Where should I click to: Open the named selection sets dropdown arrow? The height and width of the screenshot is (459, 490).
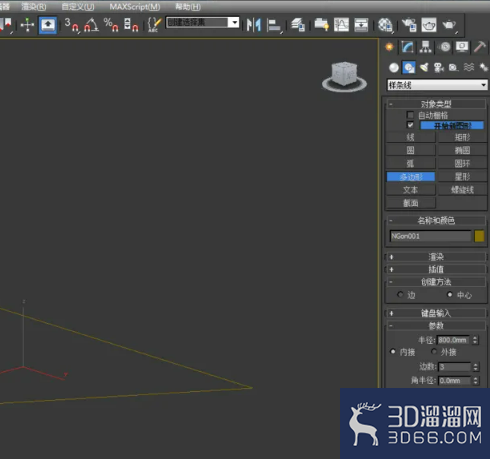click(x=235, y=23)
